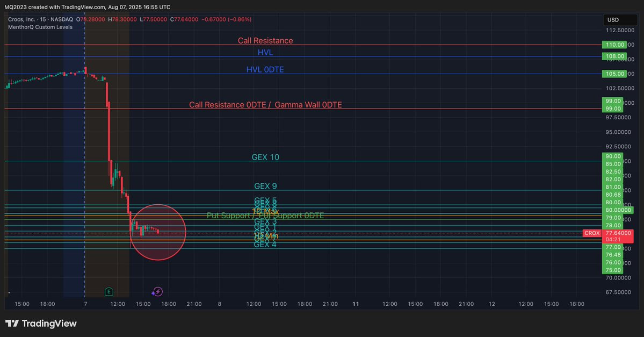
Task: Click the Call Resistance level label
Action: 265,41
